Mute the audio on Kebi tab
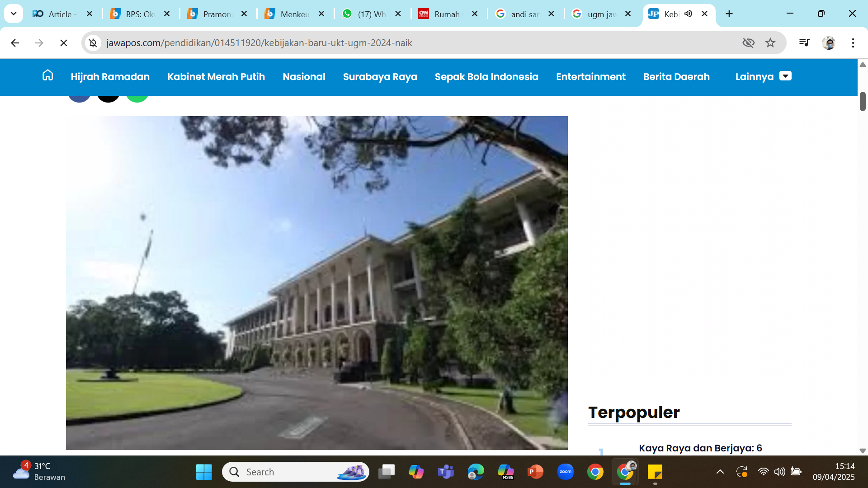The width and height of the screenshot is (868, 488). 688,14
